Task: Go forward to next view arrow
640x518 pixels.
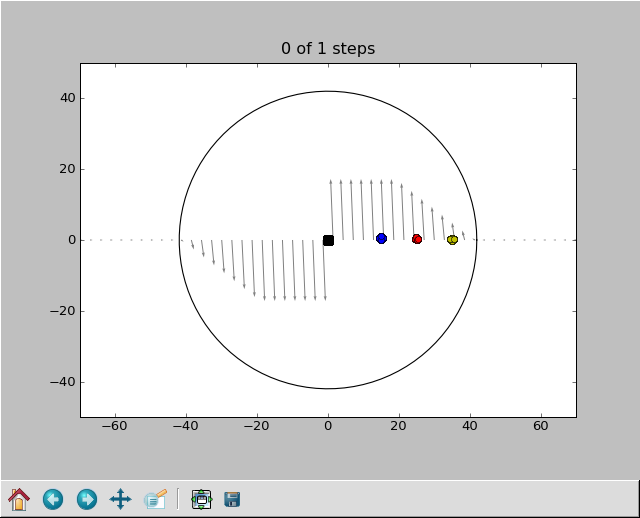Action: click(x=87, y=499)
